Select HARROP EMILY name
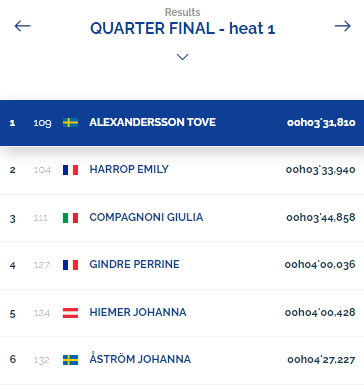The image size is (364, 389). (x=129, y=169)
